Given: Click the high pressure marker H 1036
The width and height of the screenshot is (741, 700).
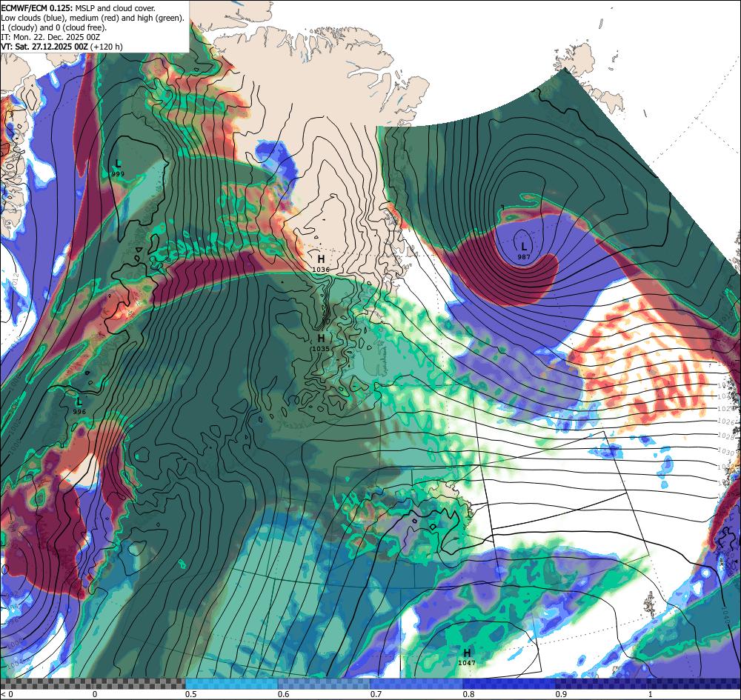Looking at the screenshot, I should pos(321,263).
